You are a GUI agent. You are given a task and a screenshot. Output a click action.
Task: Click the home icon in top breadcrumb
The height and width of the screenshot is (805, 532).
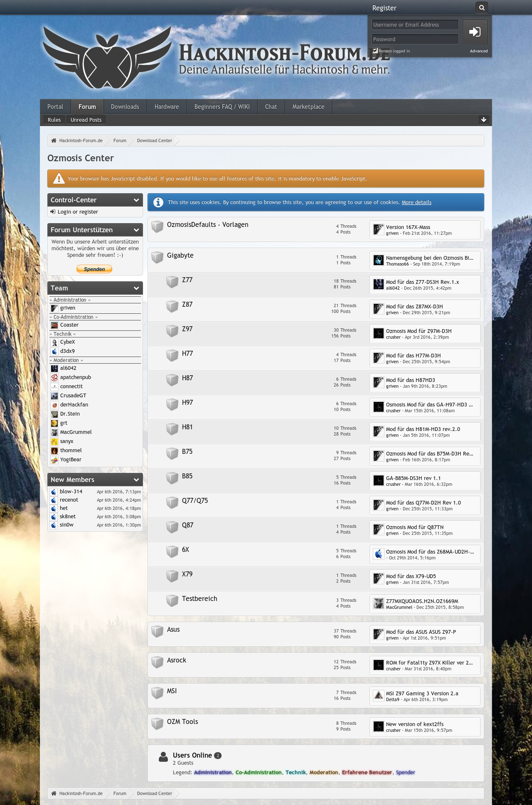click(54, 140)
